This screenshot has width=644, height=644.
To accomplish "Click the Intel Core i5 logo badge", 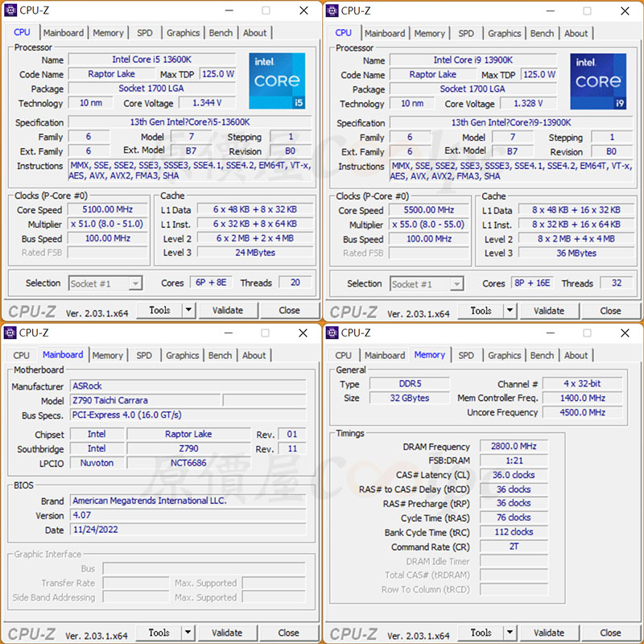I will tap(277, 80).
